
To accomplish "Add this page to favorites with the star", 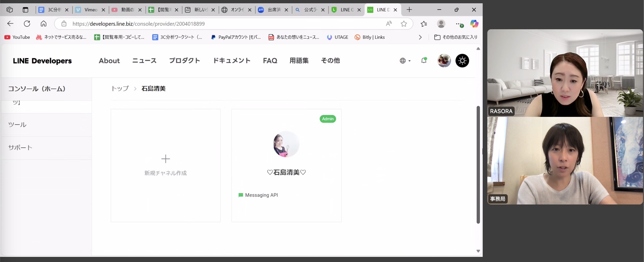I will pyautogui.click(x=404, y=24).
